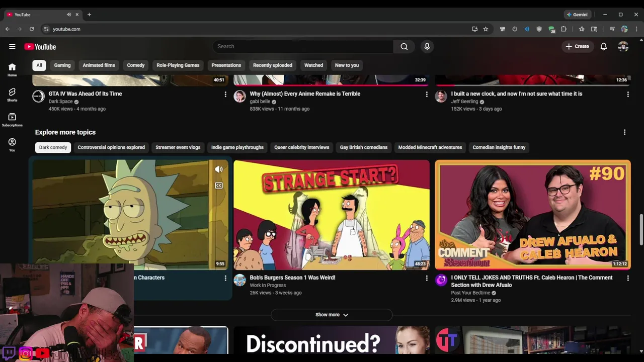Choose Queer celebrity interviews topic
644x362 pixels.
coord(302,147)
